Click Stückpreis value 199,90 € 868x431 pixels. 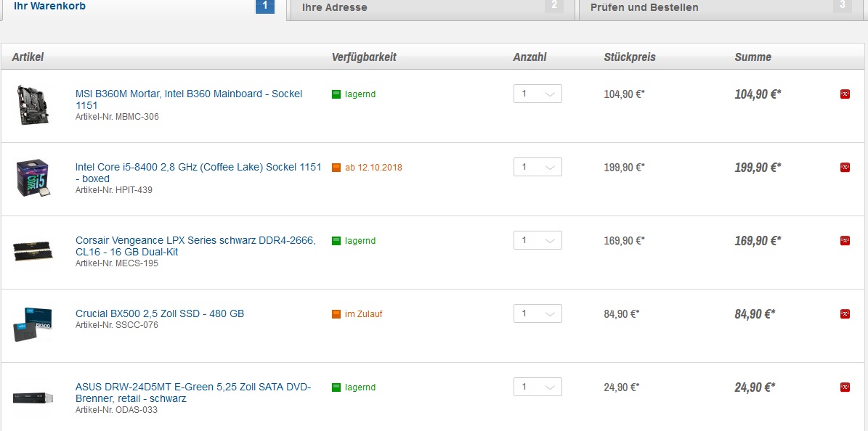[625, 167]
